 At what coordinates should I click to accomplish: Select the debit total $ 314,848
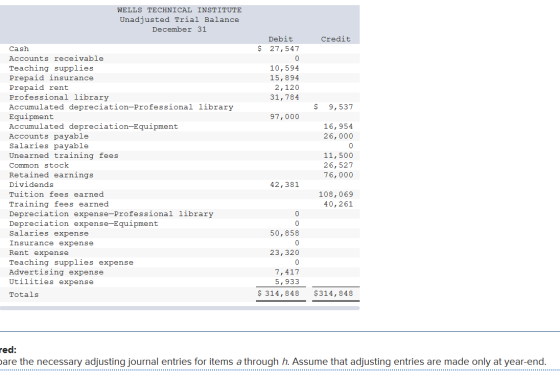279,294
